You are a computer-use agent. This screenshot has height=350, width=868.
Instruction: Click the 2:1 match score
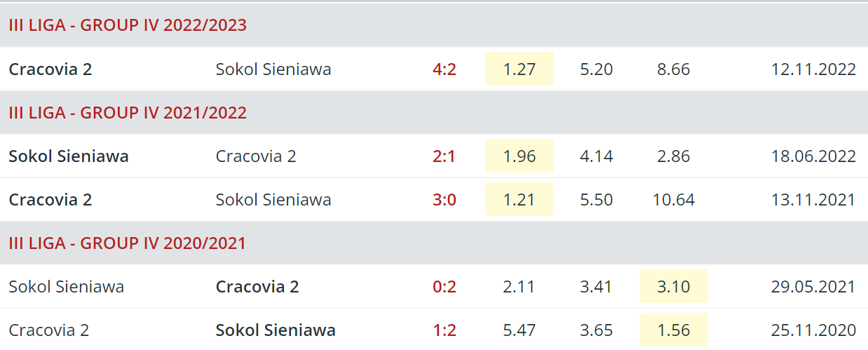(445, 156)
